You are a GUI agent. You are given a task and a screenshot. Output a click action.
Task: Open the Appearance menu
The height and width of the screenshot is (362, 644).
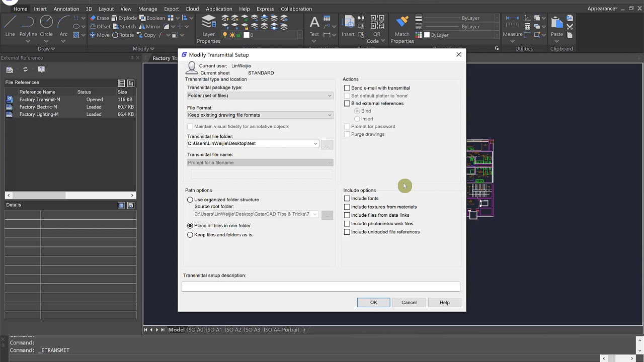603,9
